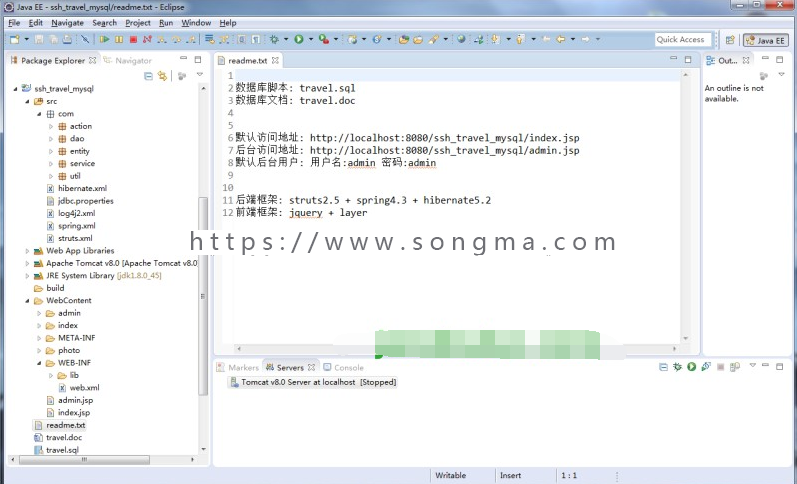Open the Window menu

(196, 23)
